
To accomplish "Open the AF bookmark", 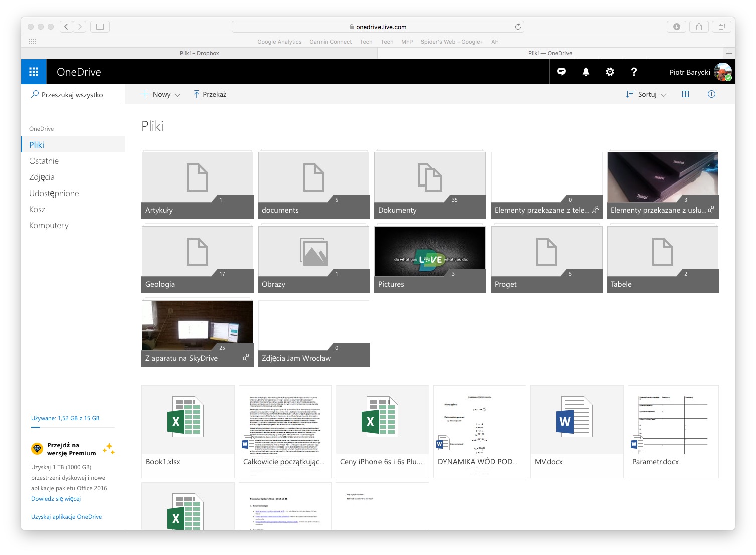I will tap(495, 42).
